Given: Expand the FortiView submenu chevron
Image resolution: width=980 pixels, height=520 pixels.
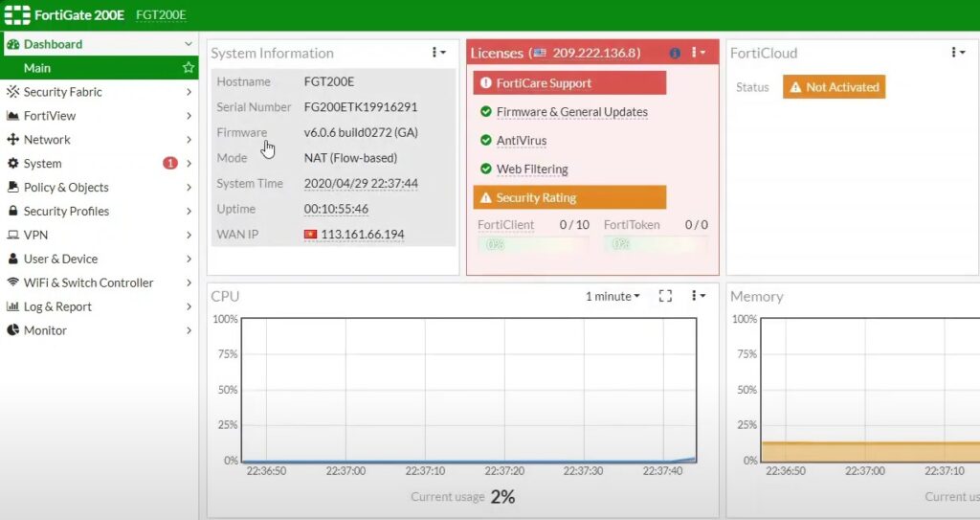Looking at the screenshot, I should click(x=189, y=116).
